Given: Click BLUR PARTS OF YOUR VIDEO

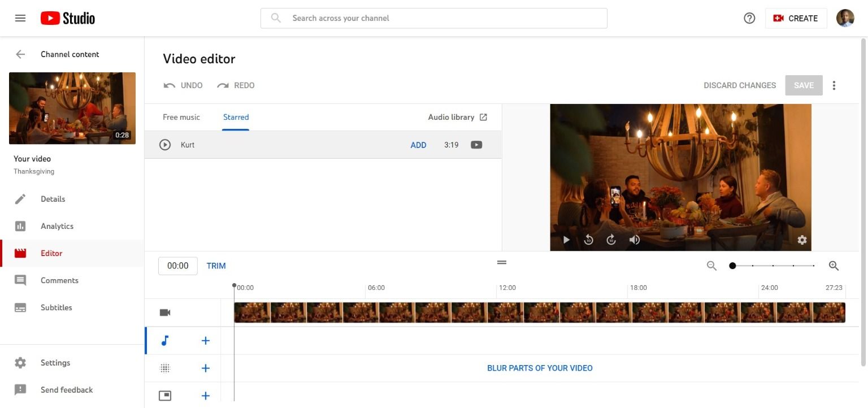Looking at the screenshot, I should [x=539, y=368].
